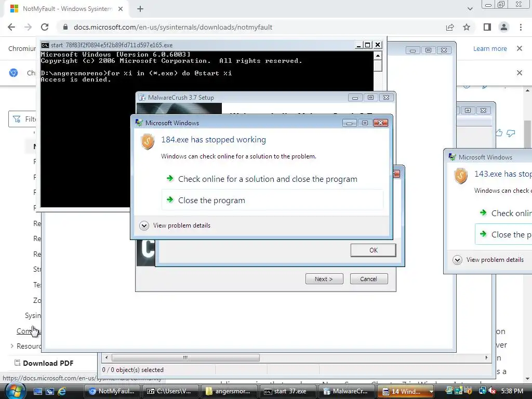
Task: Click the Filter by title box
Action: (22, 119)
